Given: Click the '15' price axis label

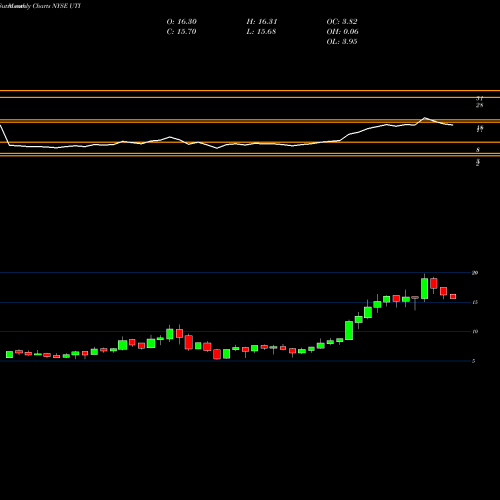Looking at the screenshot, I should (475, 302).
